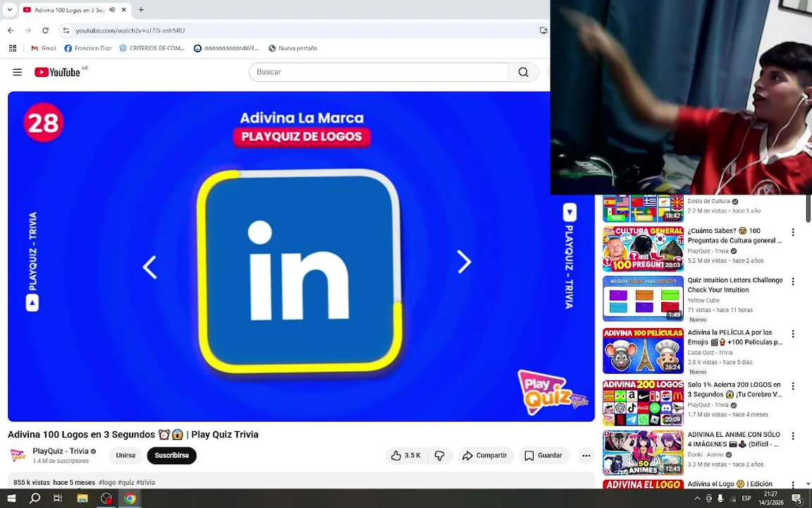Open a new browser tab with plus
This screenshot has width=812, height=508.
[x=141, y=9]
